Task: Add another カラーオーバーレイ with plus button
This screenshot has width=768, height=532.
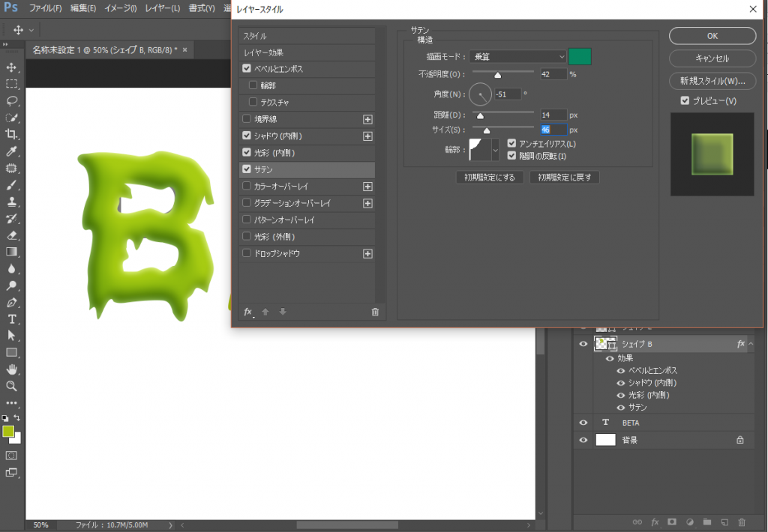Action: click(x=367, y=187)
